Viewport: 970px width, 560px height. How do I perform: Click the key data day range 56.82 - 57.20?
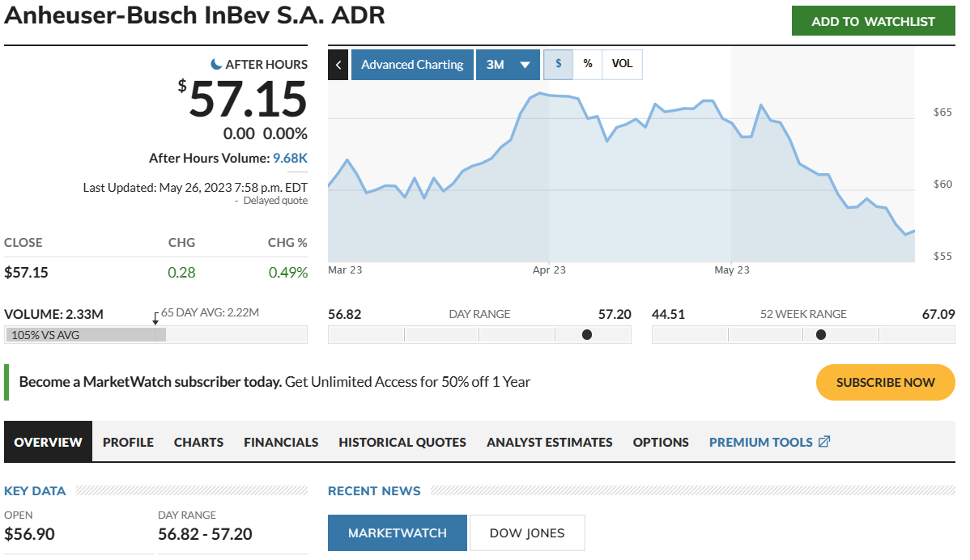[205, 534]
